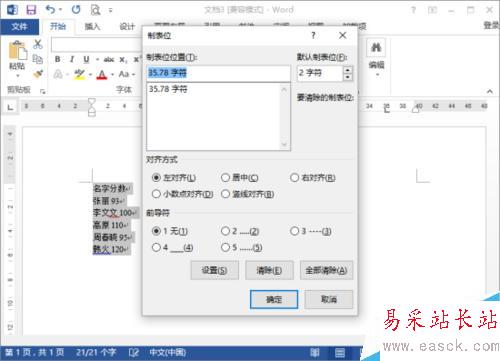The image size is (500, 361).
Task: Click the question mark in Tabs dialog
Action: pyautogui.click(x=313, y=35)
